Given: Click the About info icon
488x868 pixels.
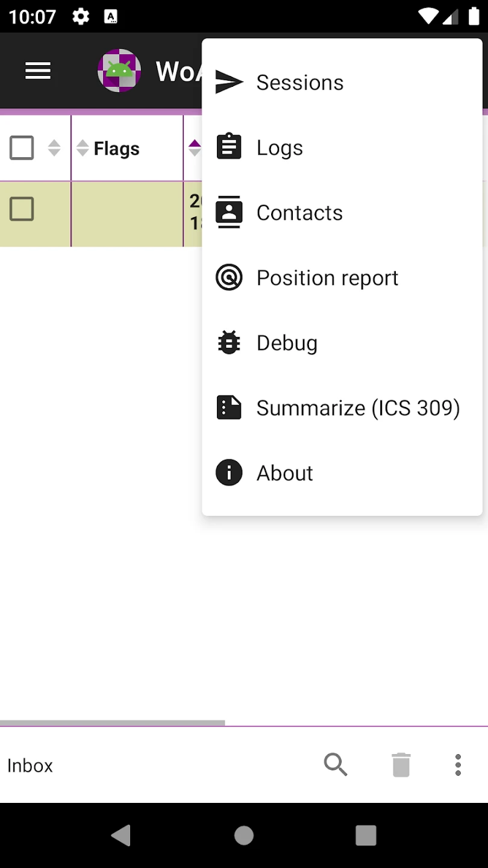Looking at the screenshot, I should click(229, 473).
